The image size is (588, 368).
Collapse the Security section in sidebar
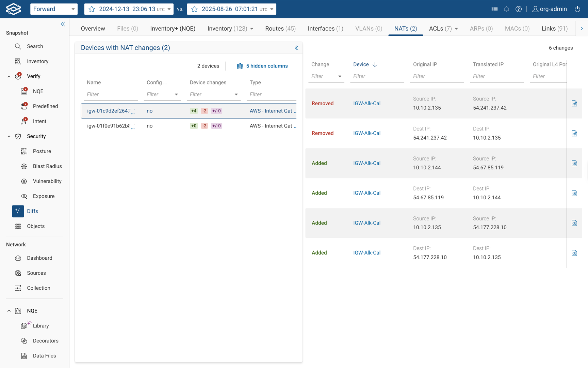point(9,136)
